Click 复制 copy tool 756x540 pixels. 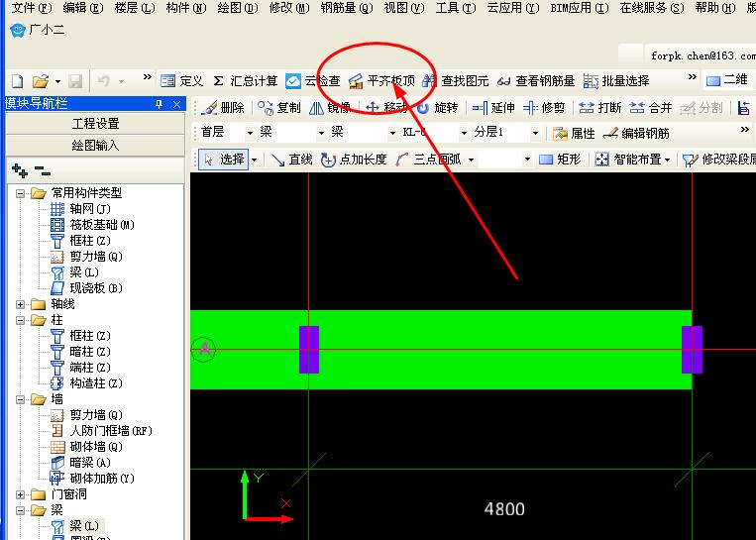coord(279,108)
